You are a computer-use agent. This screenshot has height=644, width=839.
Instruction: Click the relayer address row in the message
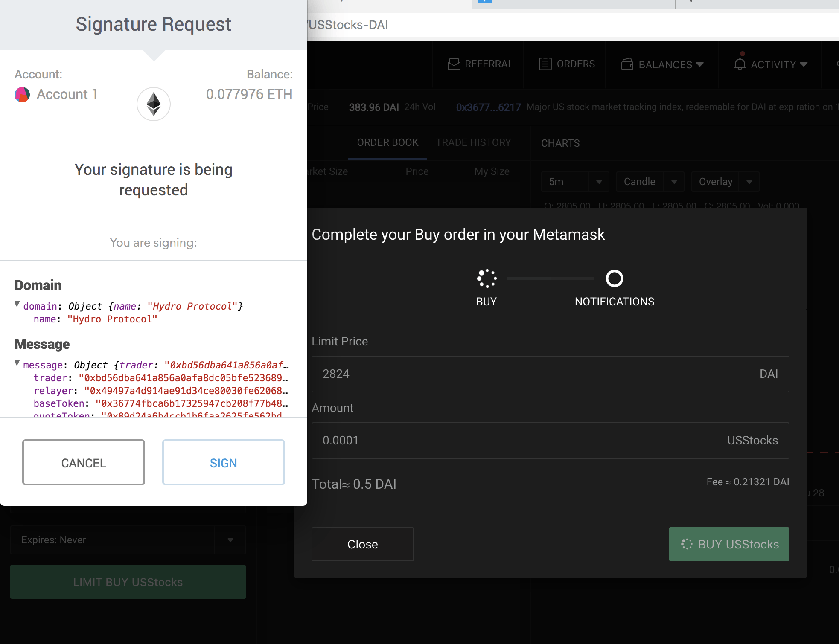(x=161, y=391)
